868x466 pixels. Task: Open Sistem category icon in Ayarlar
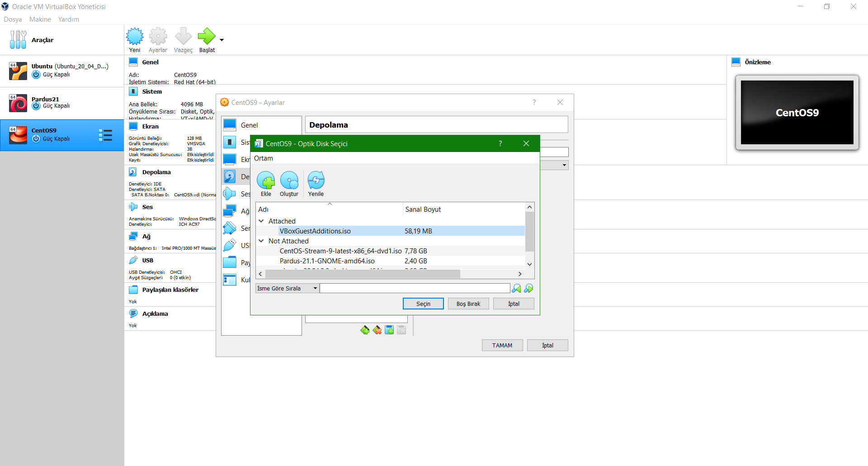(230, 142)
